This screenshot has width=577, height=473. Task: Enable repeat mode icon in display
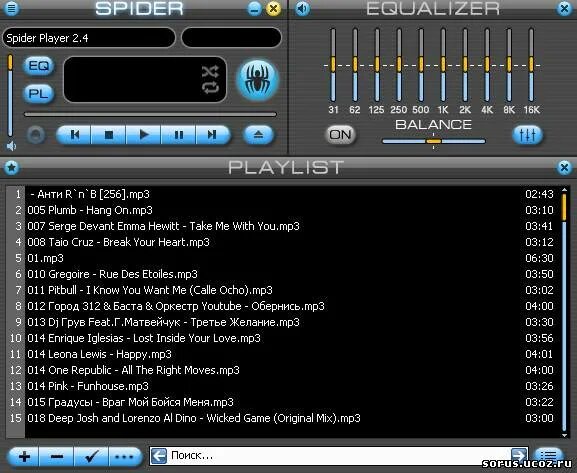tap(210, 88)
